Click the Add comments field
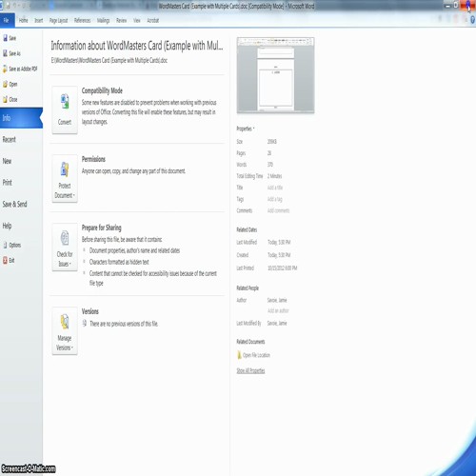Image resolution: width=476 pixels, height=476 pixels. pos(278,210)
